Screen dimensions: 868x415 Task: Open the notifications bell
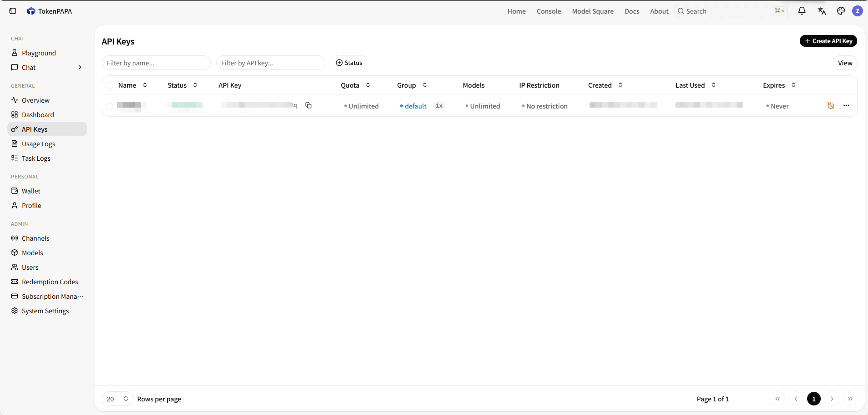click(802, 11)
